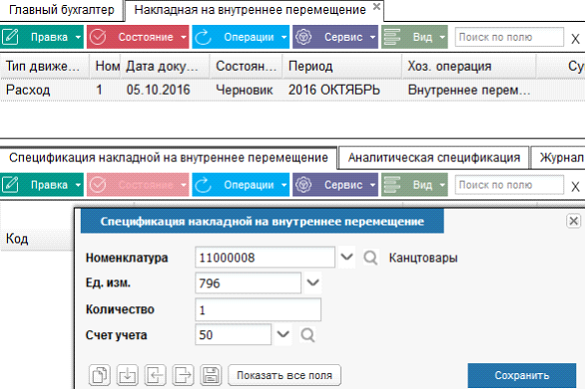Open the Журнал tab

[559, 158]
